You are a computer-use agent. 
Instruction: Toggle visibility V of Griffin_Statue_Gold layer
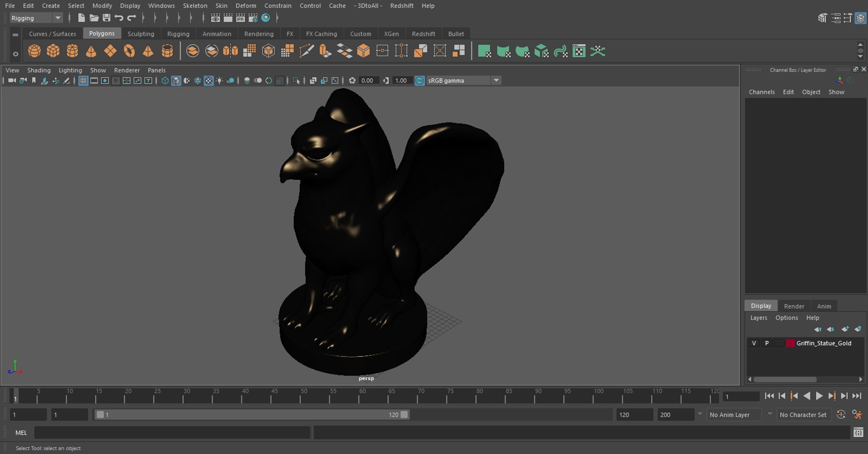coord(754,343)
